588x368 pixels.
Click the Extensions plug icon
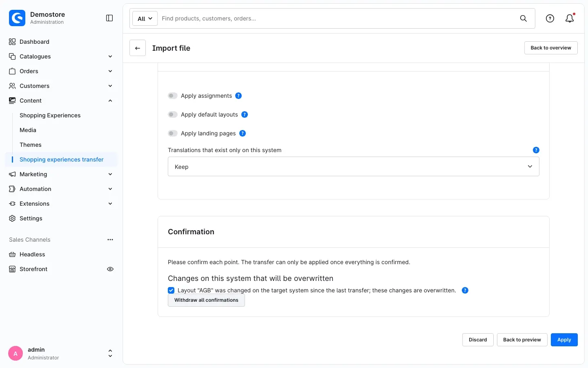click(x=12, y=204)
